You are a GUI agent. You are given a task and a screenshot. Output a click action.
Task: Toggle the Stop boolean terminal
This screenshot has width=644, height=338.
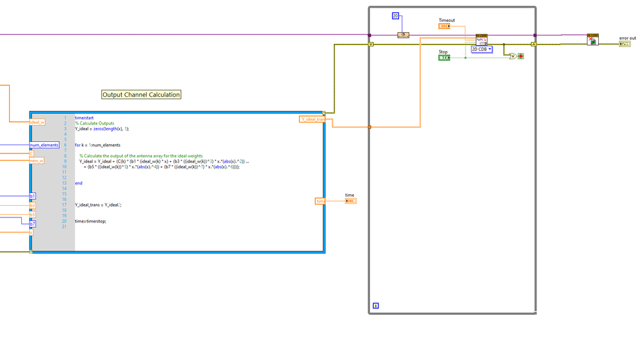[444, 58]
